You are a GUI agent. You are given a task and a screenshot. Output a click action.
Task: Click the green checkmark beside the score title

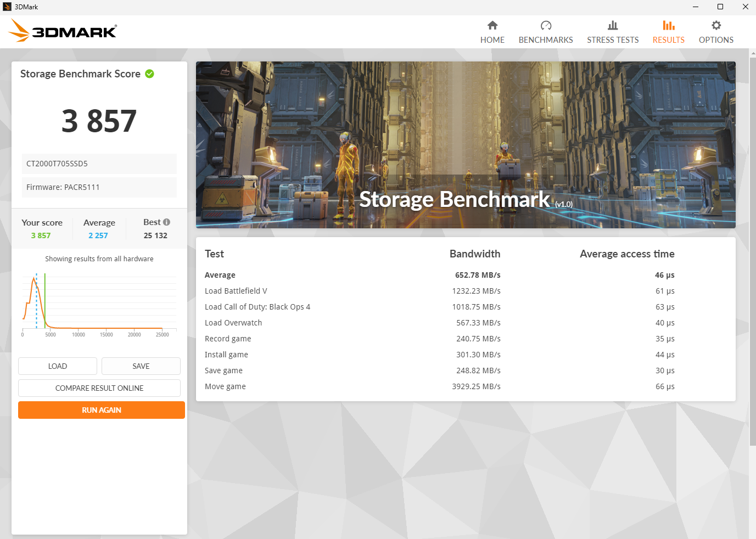149,74
